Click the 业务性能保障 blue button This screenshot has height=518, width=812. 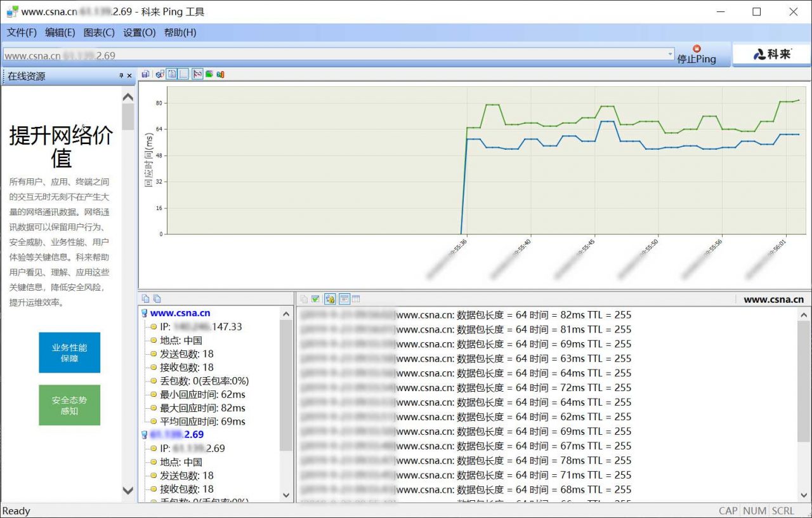click(69, 353)
